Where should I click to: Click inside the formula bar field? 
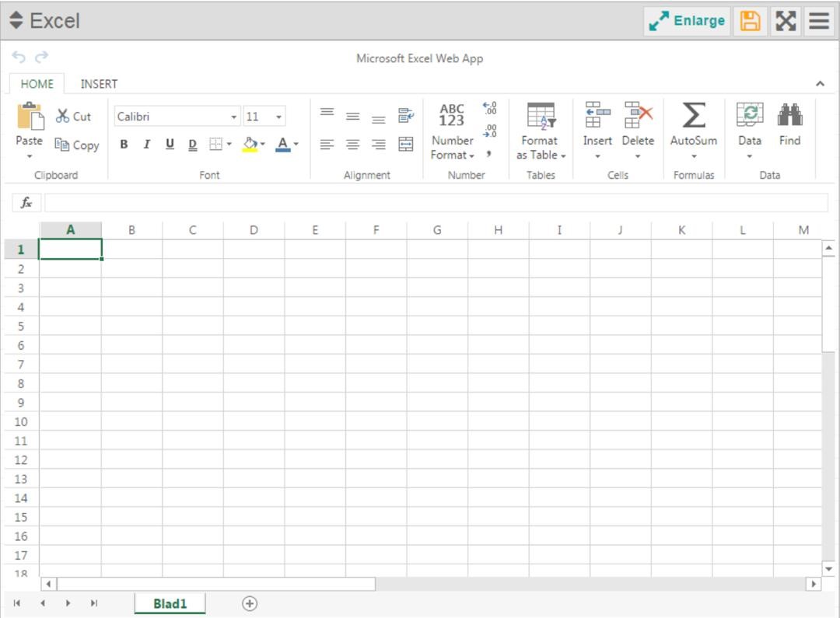[x=436, y=202]
